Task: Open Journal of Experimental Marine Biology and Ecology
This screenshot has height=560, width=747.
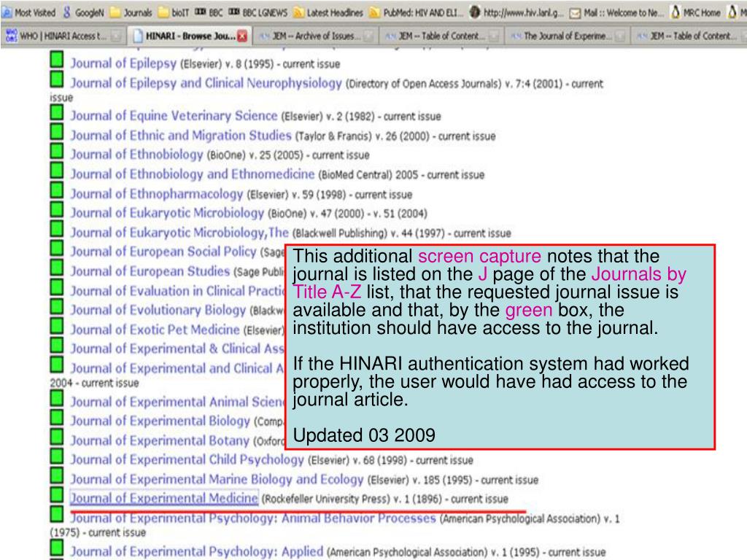Action: coord(217,479)
